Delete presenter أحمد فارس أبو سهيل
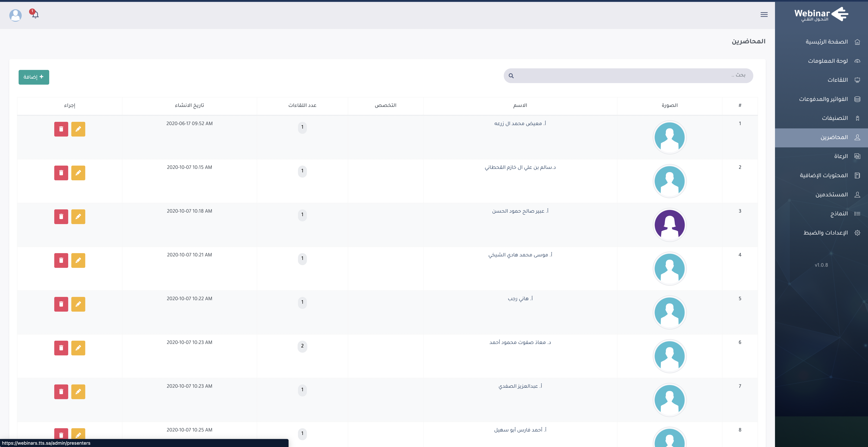 point(61,433)
